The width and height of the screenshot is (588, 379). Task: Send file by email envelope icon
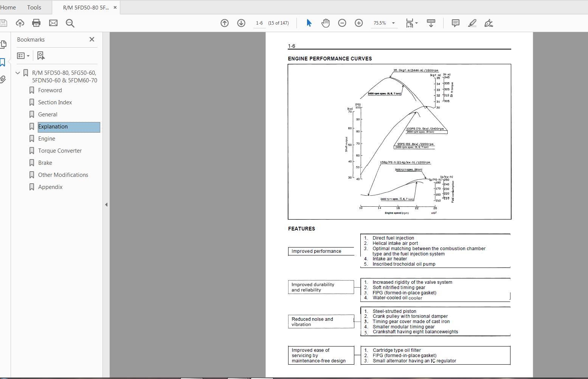[53, 23]
